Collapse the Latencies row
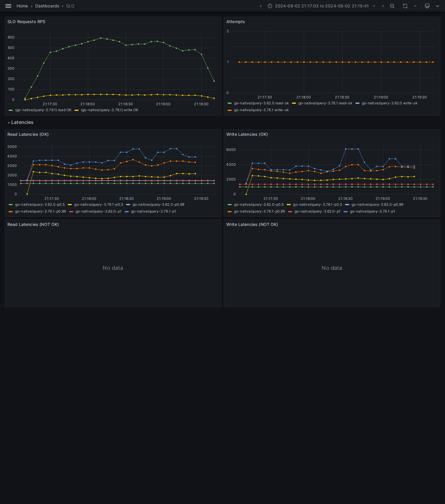This screenshot has width=445, height=504. (20, 122)
